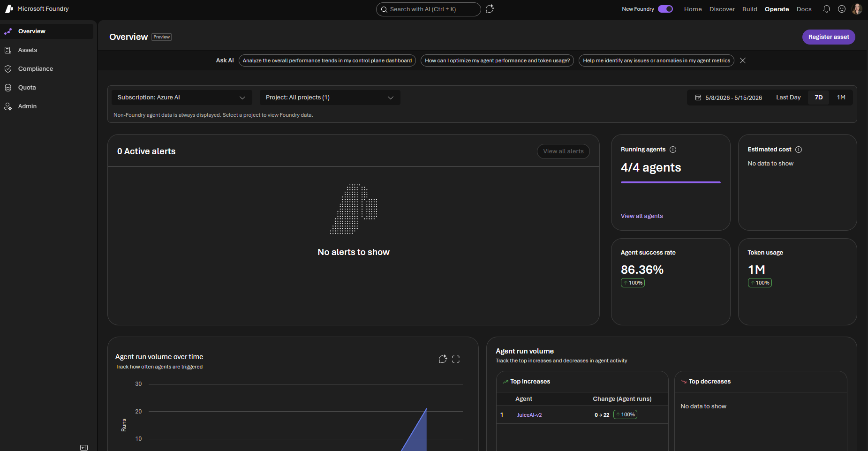This screenshot has width=868, height=451.
Task: Click the 0→22 change value
Action: [602, 415]
